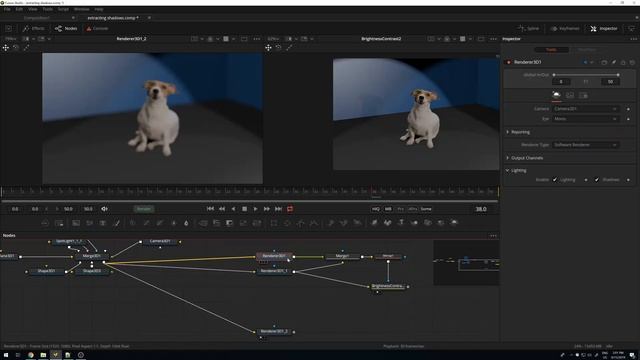Switch to Modifiers tab in Inspector
The height and width of the screenshot is (360, 640).
(587, 50)
